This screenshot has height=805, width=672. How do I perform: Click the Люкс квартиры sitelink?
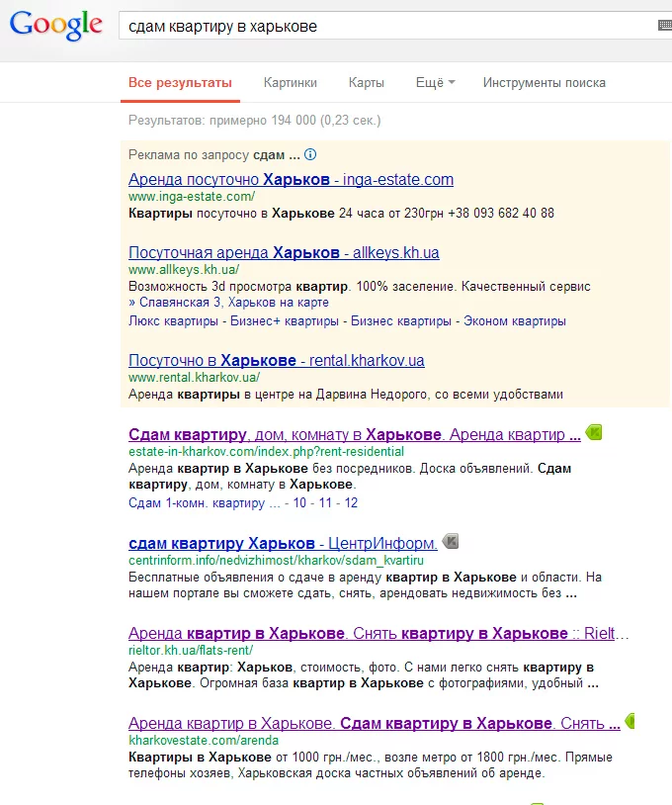click(173, 321)
